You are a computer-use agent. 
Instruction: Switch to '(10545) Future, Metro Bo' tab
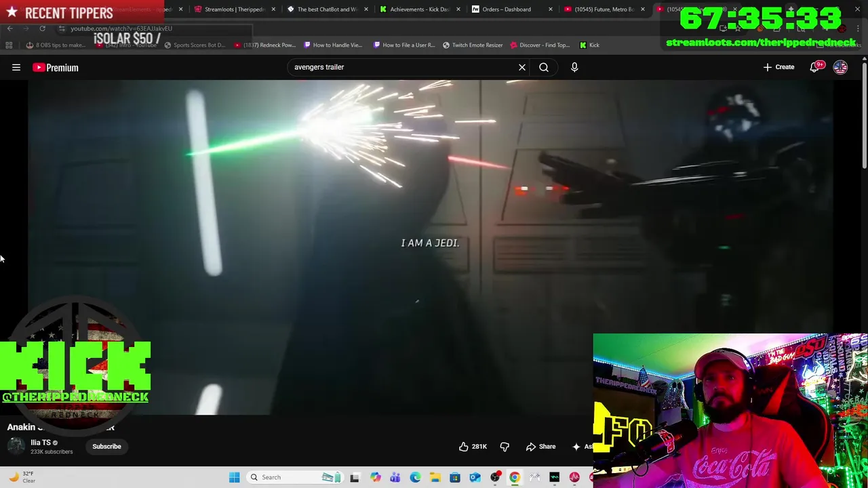coord(599,9)
